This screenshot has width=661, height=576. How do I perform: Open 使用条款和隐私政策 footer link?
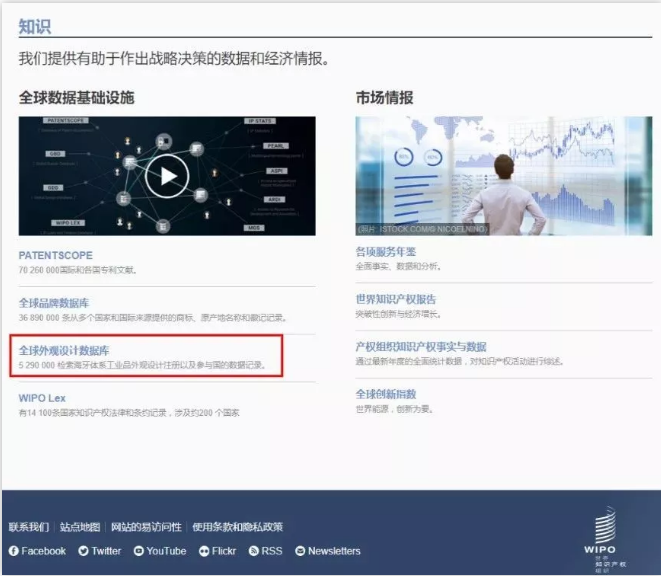tap(238, 527)
